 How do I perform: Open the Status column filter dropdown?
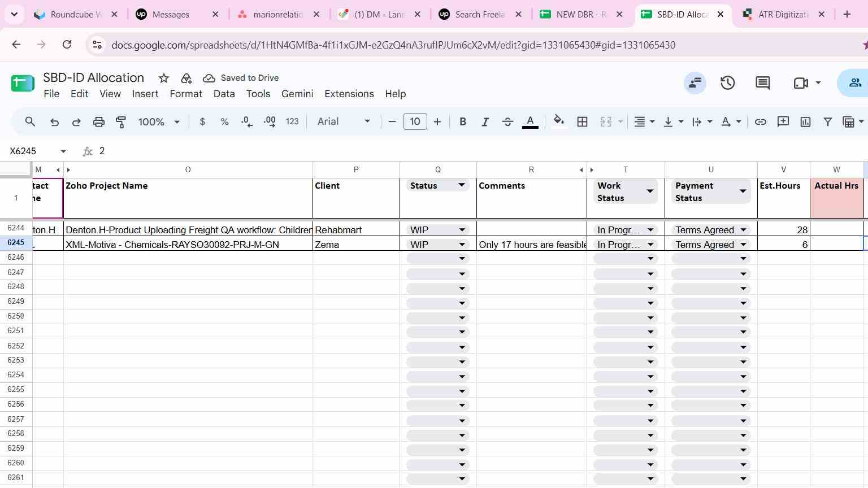[x=461, y=185]
